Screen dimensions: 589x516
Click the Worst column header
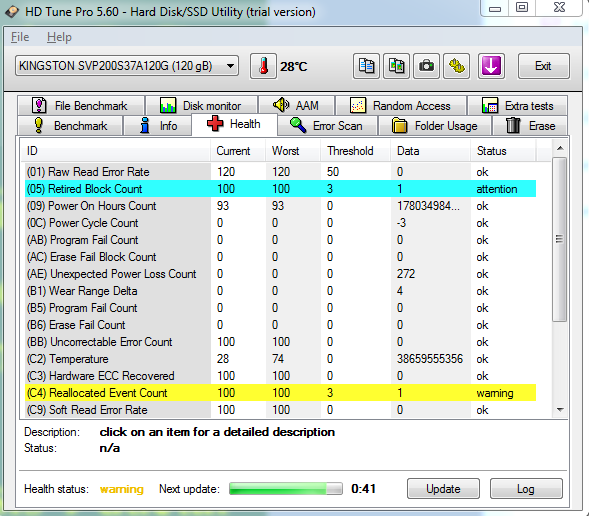tap(293, 151)
